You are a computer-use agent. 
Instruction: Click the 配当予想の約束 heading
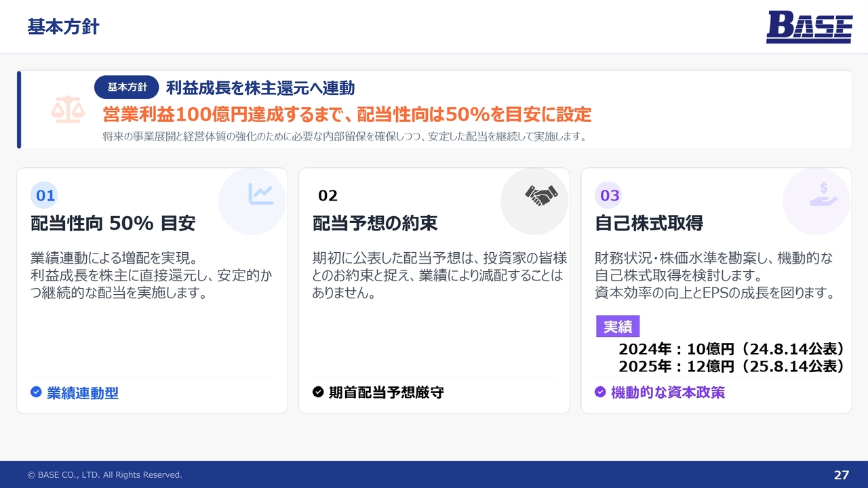375,223
